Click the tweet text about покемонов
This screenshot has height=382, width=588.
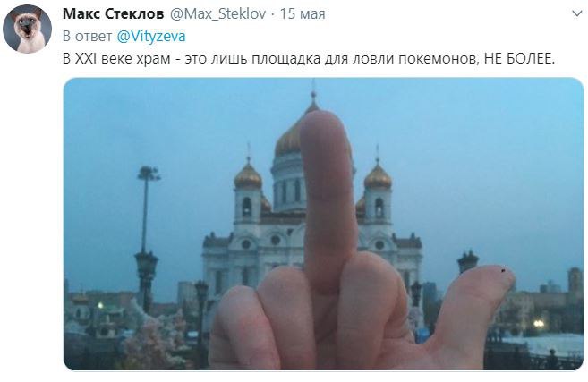point(308,58)
